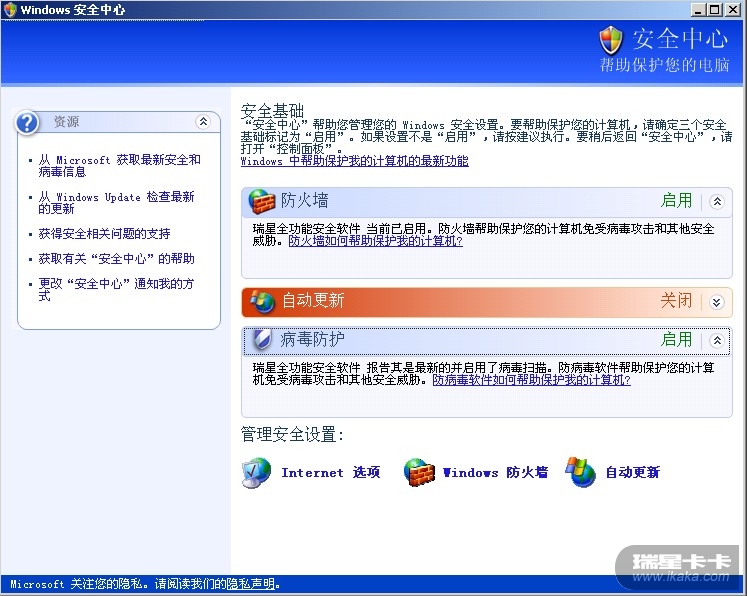Click the shield icon beside 病毒防护 header
The height and width of the screenshot is (596, 747).
(262, 340)
